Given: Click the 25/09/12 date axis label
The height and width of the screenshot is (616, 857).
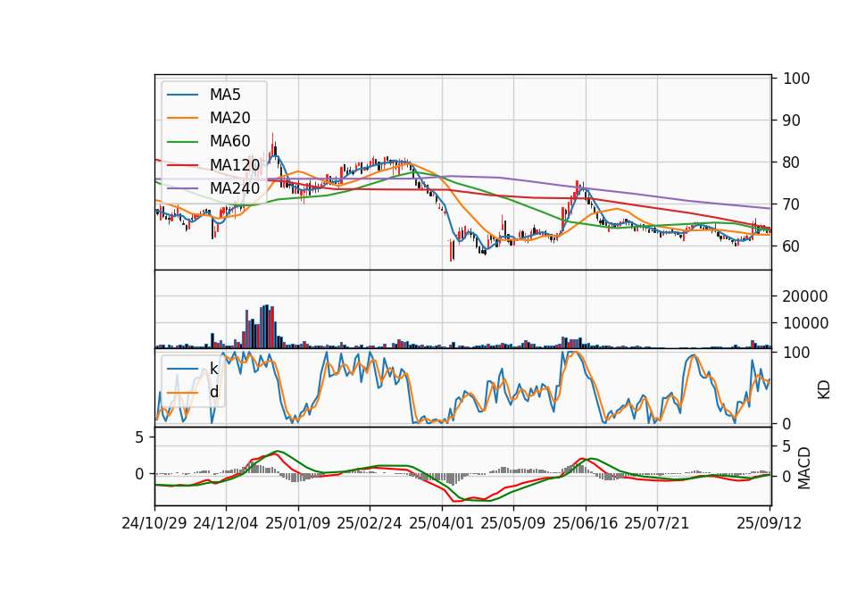Looking at the screenshot, I should pos(769,523).
